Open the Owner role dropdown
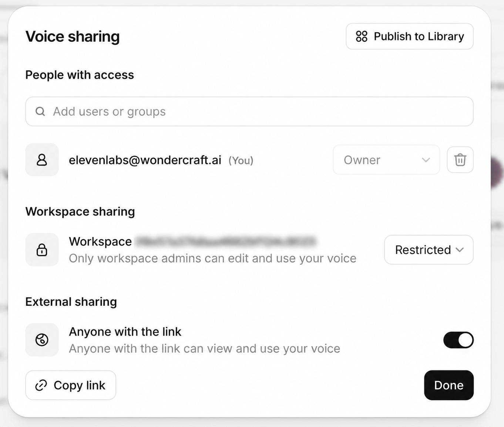 (x=386, y=160)
